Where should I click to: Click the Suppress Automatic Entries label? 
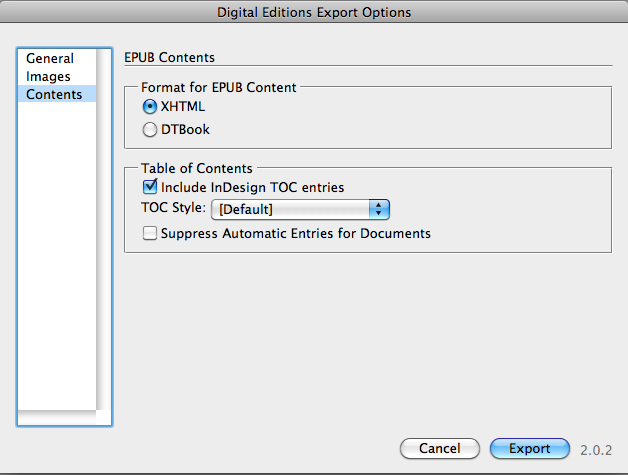(x=295, y=234)
